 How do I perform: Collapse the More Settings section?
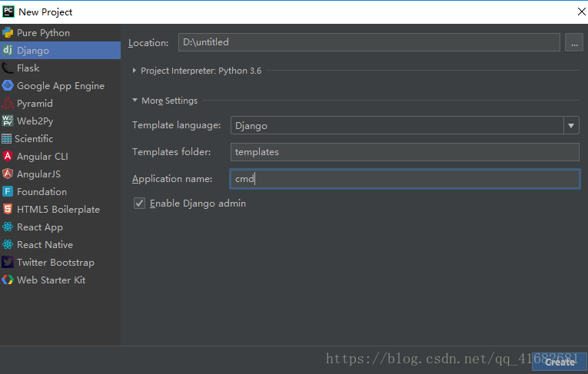(x=135, y=100)
